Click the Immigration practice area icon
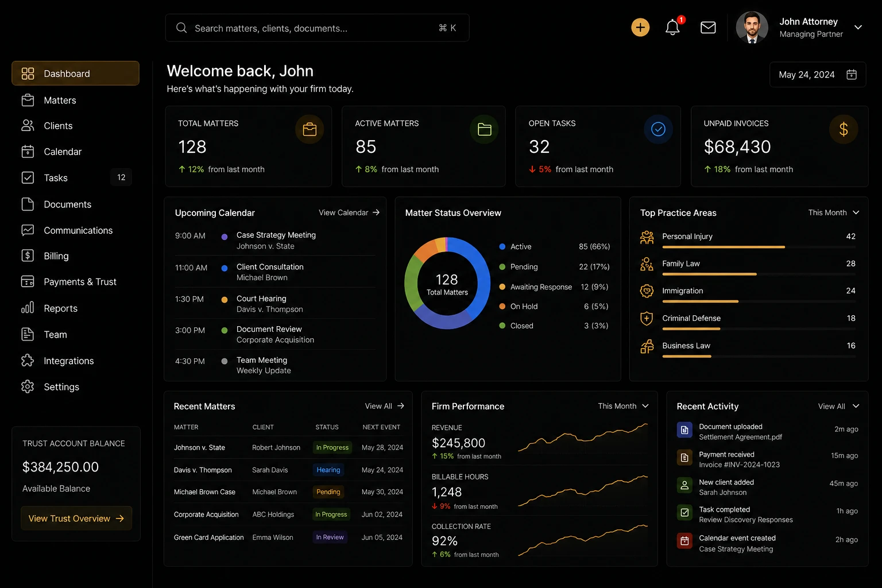Screen dimensions: 882x588 [647, 291]
